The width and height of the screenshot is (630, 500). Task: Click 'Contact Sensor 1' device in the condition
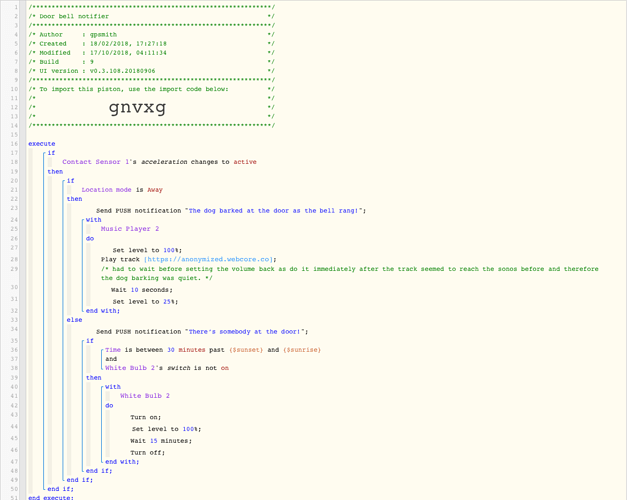(x=96, y=162)
